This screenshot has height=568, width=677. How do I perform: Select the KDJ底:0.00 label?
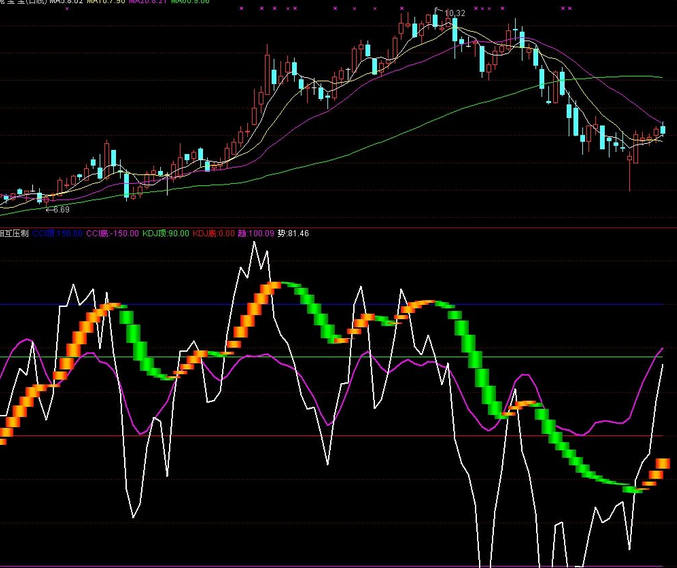click(214, 234)
